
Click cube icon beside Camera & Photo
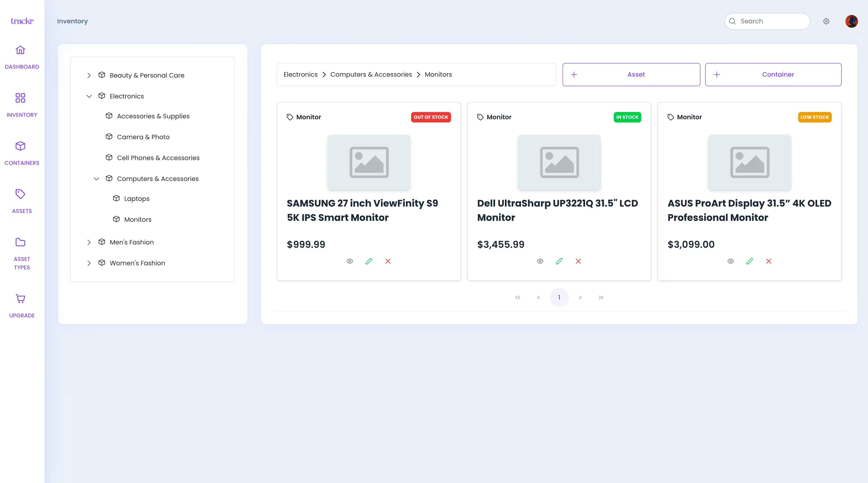coord(109,137)
